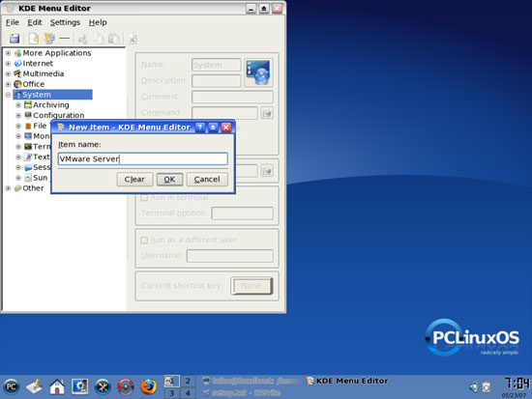Screen dimensions: 532x399
Task: Cancel the New Item dialog
Action: point(207,180)
